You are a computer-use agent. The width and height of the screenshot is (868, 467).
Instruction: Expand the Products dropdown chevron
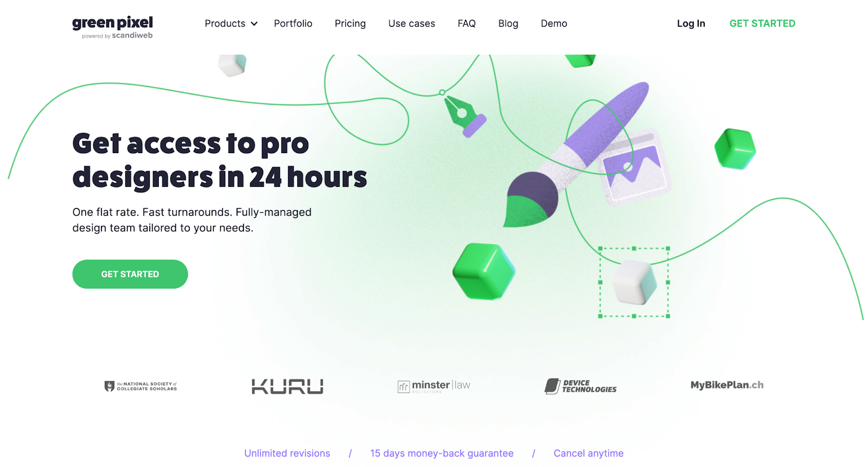(x=254, y=24)
